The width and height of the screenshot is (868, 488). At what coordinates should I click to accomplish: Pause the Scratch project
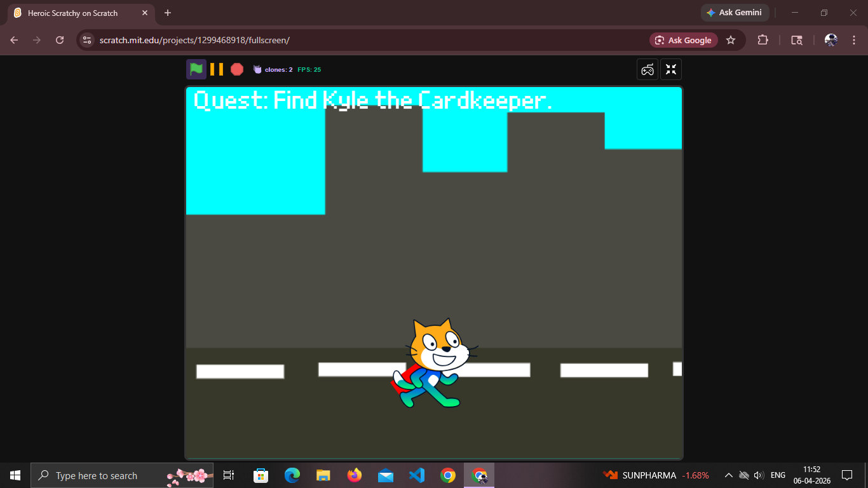coord(217,69)
